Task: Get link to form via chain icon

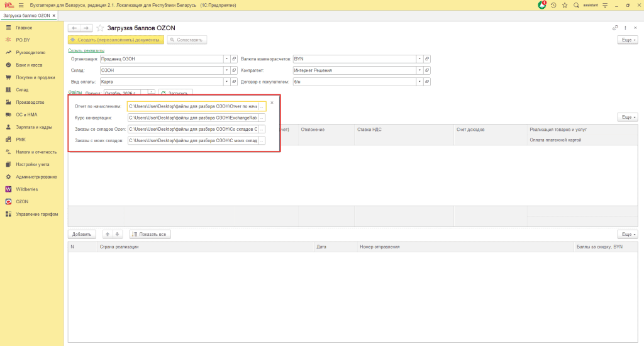Action: 615,28
